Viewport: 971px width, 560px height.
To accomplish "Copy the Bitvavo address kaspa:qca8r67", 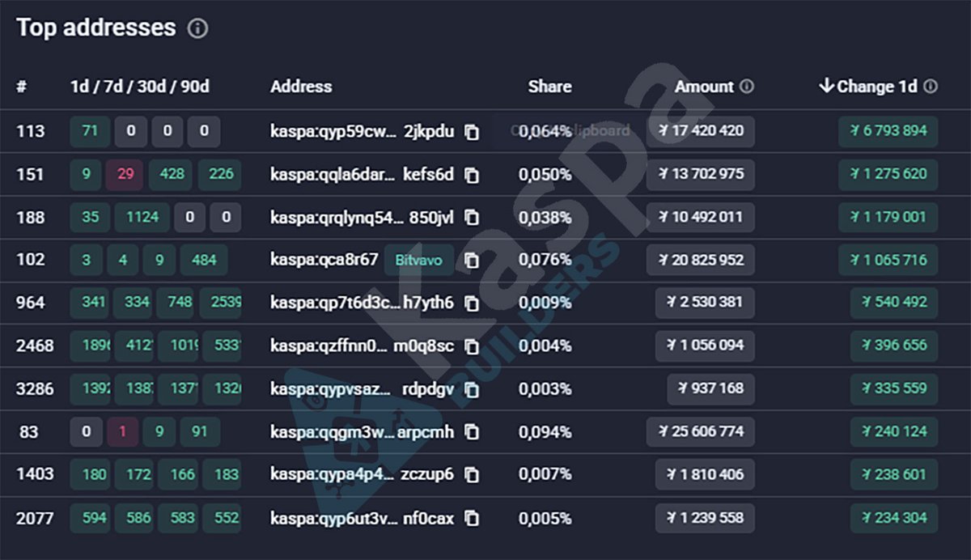I will [472, 261].
